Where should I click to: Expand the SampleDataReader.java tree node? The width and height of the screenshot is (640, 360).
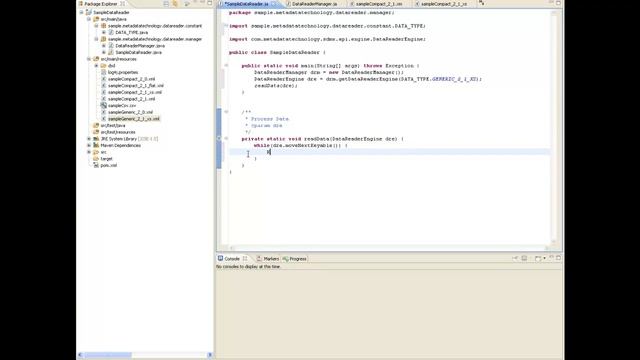[104, 52]
